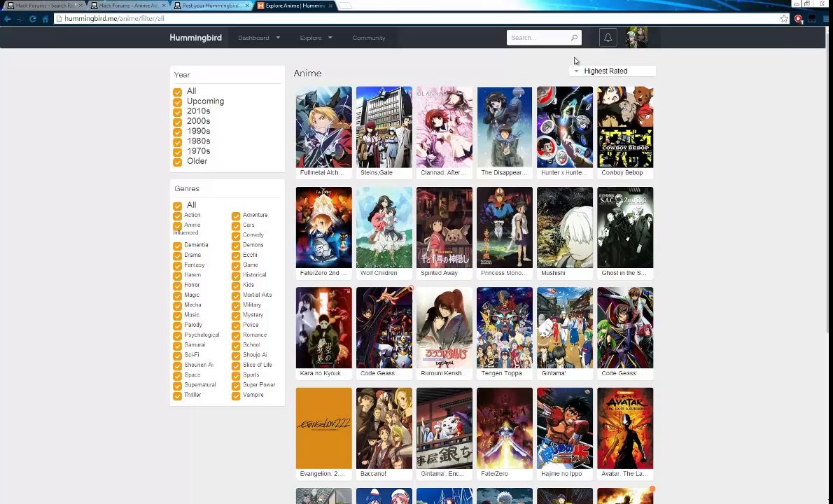Open the Mushishi poster
The width and height of the screenshot is (833, 504).
pyautogui.click(x=565, y=227)
